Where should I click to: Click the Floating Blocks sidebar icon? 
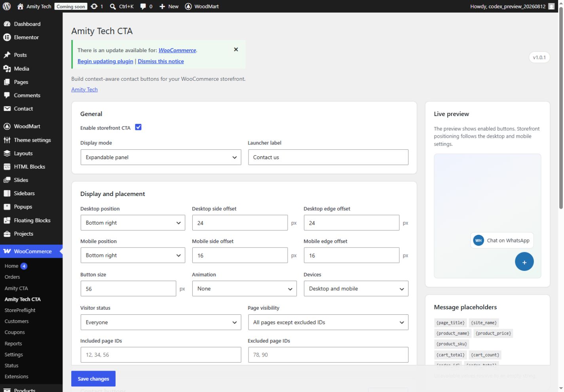7,220
